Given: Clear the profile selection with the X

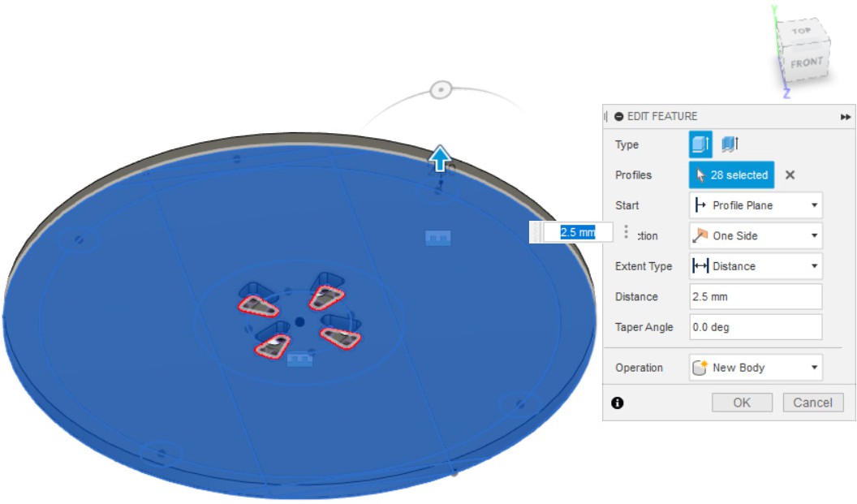Looking at the screenshot, I should pyautogui.click(x=790, y=175).
